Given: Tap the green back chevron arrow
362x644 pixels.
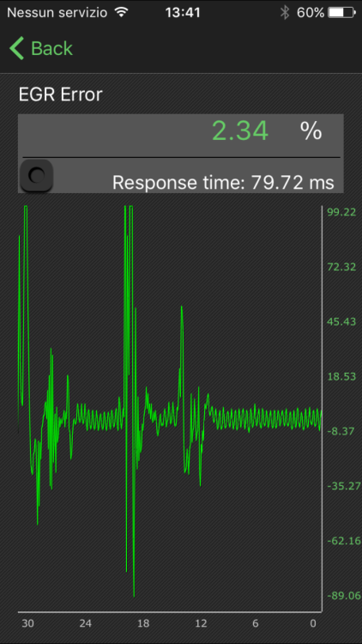Looking at the screenshot, I should coord(17,48).
